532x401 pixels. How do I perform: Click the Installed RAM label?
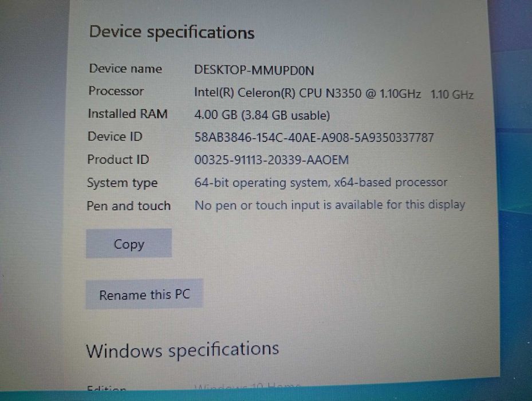point(128,114)
